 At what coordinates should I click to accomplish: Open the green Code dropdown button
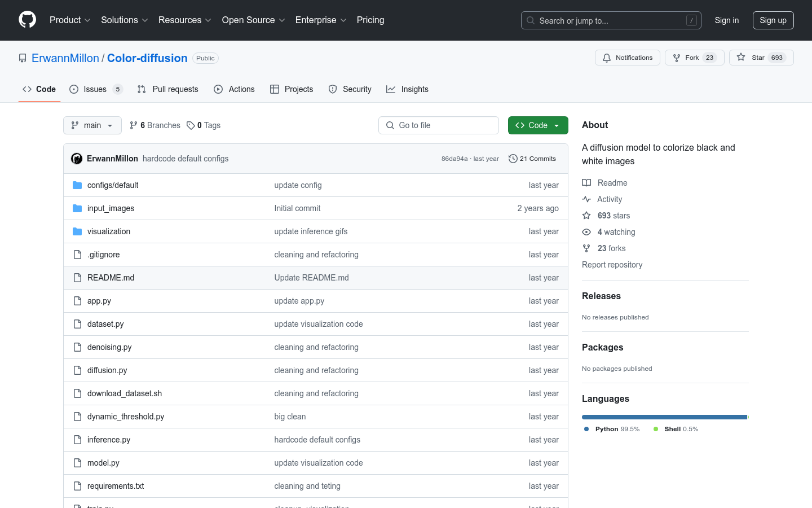click(x=537, y=125)
